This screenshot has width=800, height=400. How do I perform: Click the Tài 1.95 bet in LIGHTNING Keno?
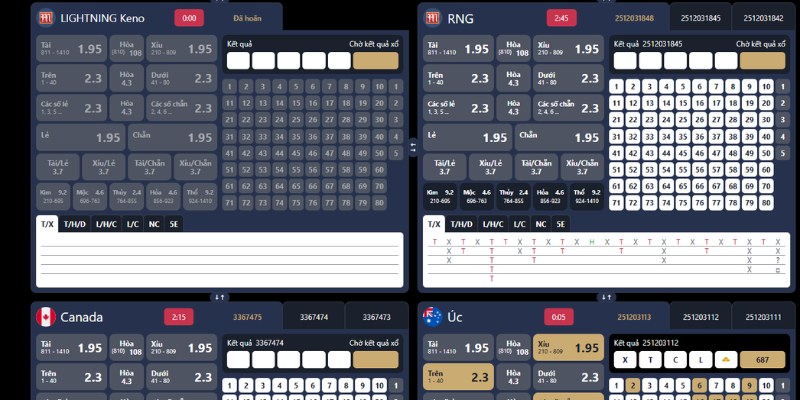pyautogui.click(x=71, y=48)
